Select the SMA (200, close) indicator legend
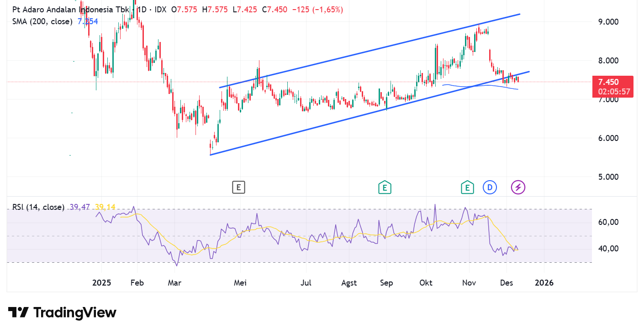644x333 pixels. pos(42,21)
